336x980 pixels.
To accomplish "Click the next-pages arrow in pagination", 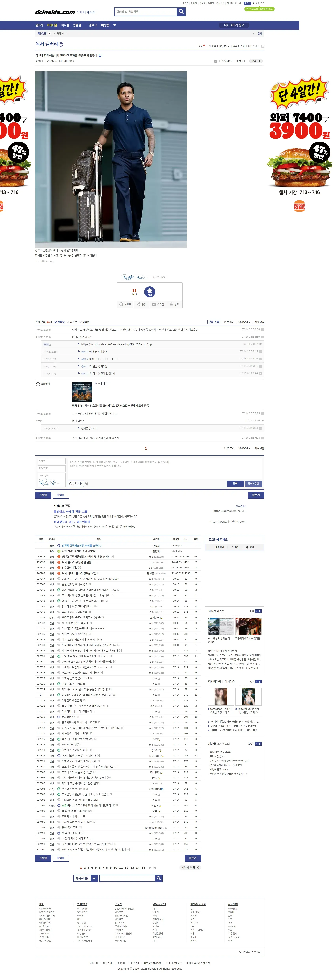I will click(x=150, y=868).
